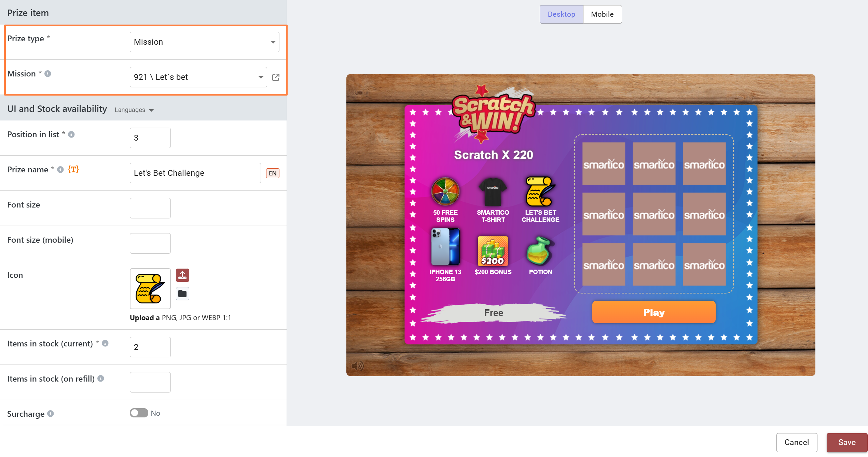The height and width of the screenshot is (457, 868).
Task: Click the info icon next to Surcharge
Action: (x=51, y=414)
